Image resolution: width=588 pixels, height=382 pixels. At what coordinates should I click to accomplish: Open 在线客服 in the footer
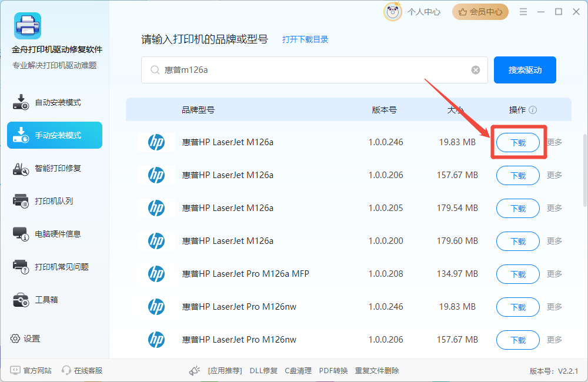click(x=82, y=370)
